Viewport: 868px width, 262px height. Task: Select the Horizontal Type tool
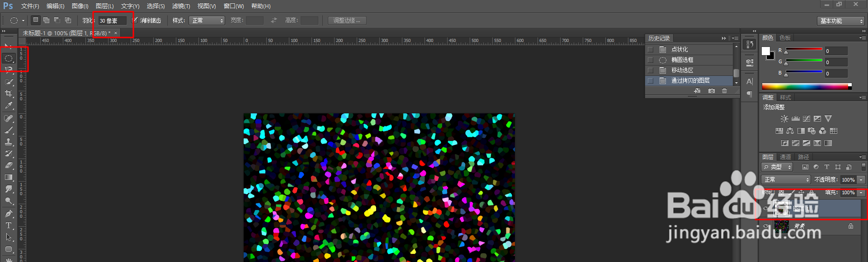[9, 225]
